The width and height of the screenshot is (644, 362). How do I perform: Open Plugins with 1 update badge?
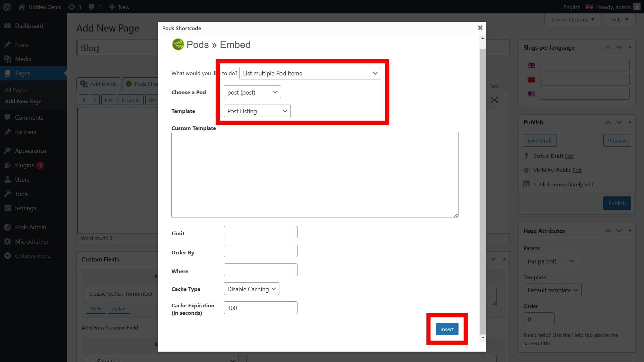coord(24,165)
